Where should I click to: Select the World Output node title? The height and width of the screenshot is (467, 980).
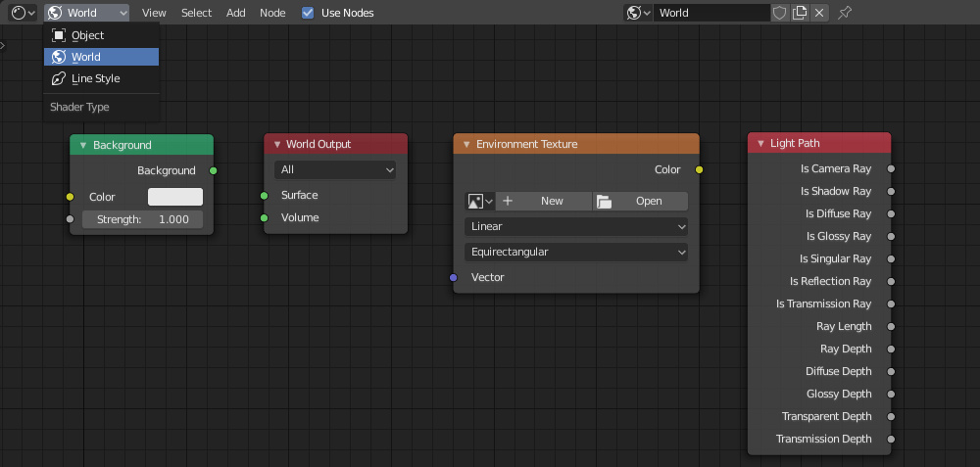coord(318,144)
